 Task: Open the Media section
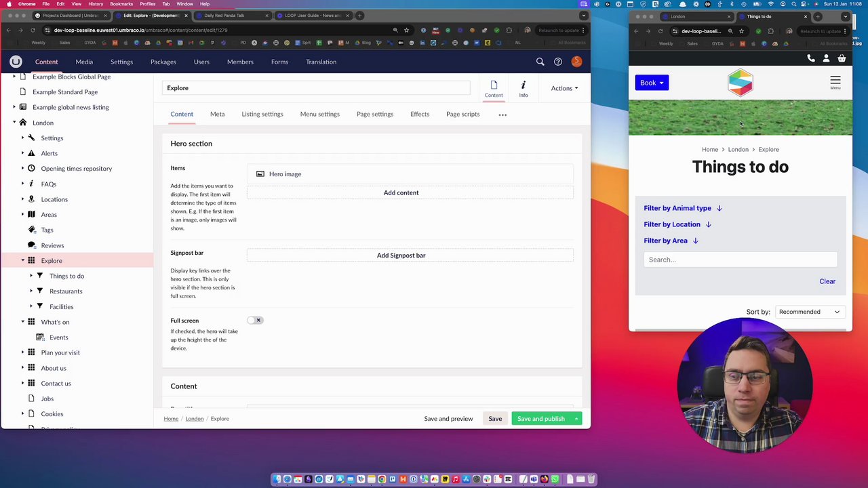(84, 62)
